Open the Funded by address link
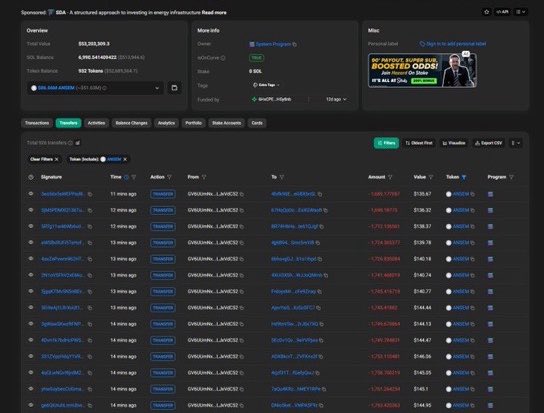Image resolution: width=544 pixels, height=413 pixels. (275, 99)
